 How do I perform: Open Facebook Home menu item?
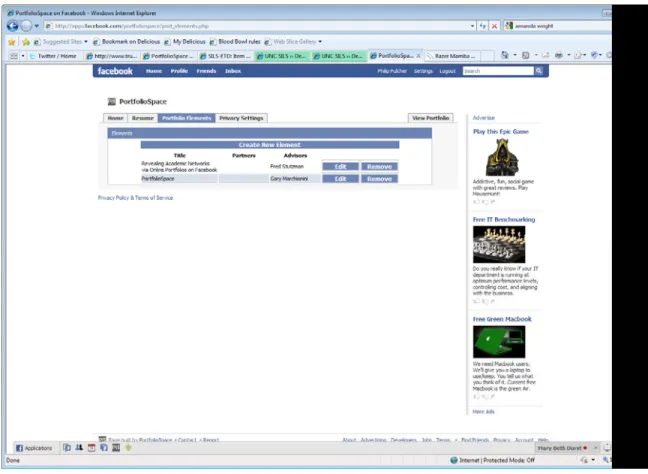pyautogui.click(x=154, y=71)
